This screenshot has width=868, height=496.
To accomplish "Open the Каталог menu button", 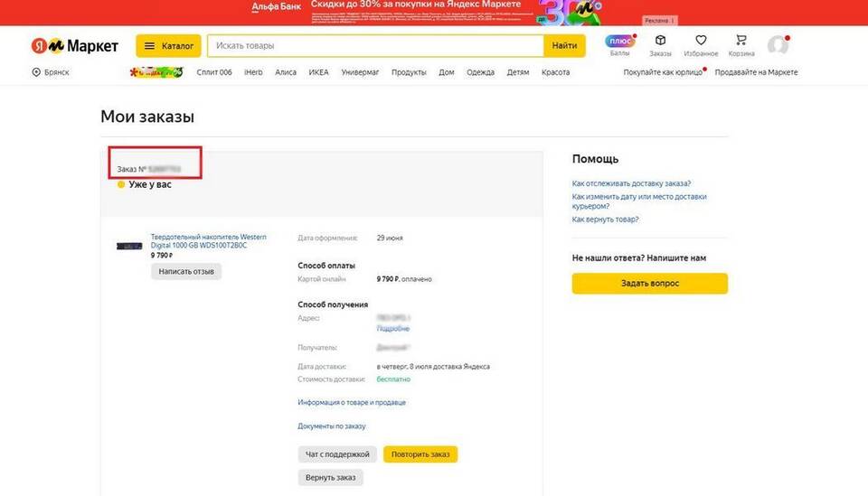I will [x=168, y=46].
